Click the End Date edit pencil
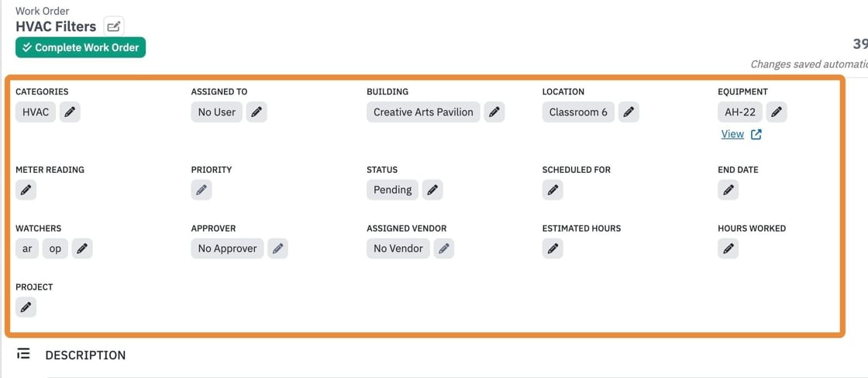Image resolution: width=868 pixels, height=378 pixels. (x=728, y=190)
